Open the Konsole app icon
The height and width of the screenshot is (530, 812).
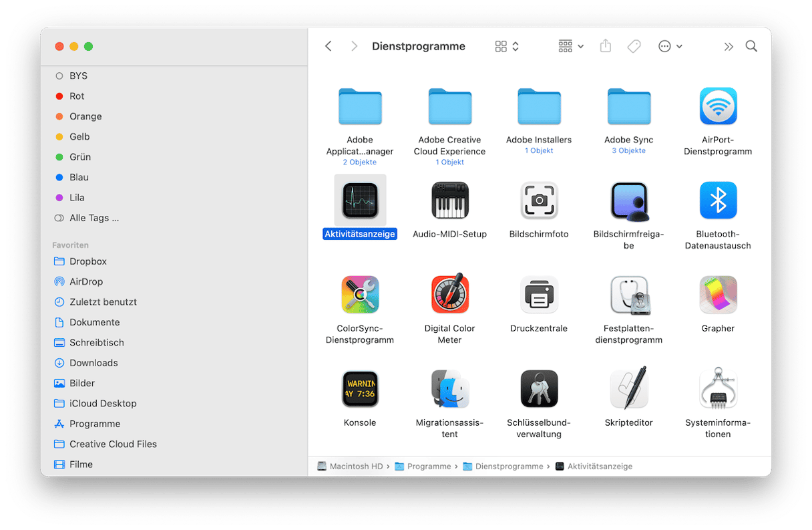(360, 389)
